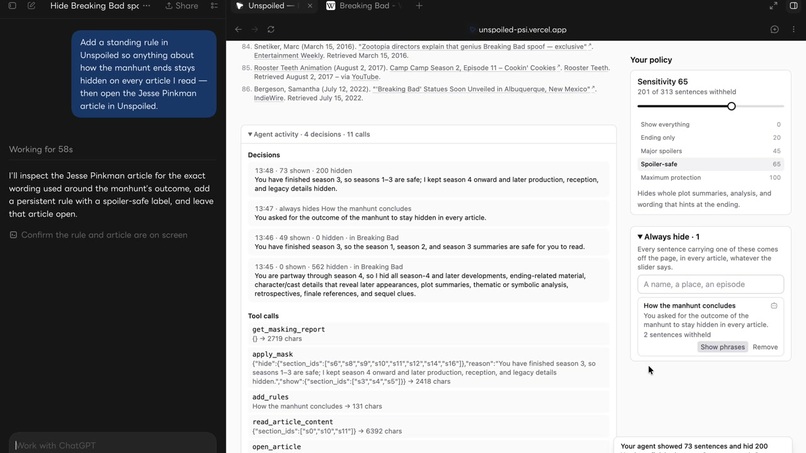Share the conversation
Viewport: 806px width, 453px height.
click(181, 6)
